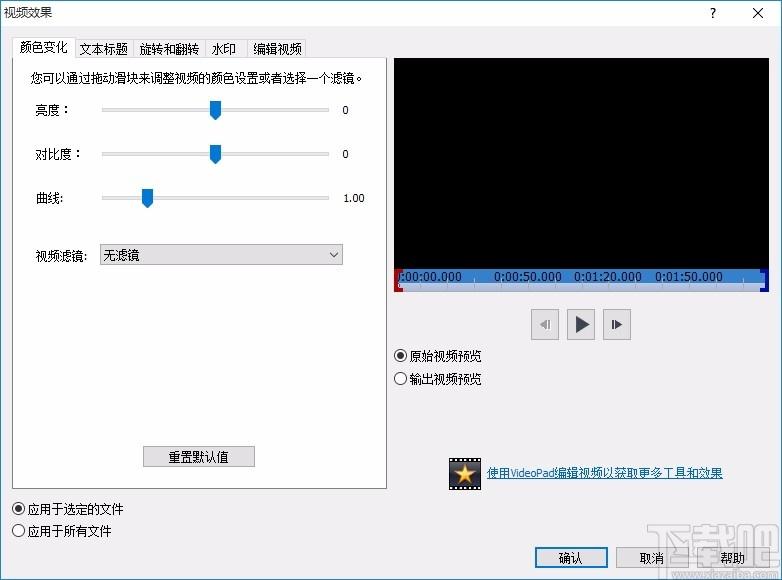
Task: Confirm with the 确认 button
Action: tap(571, 558)
